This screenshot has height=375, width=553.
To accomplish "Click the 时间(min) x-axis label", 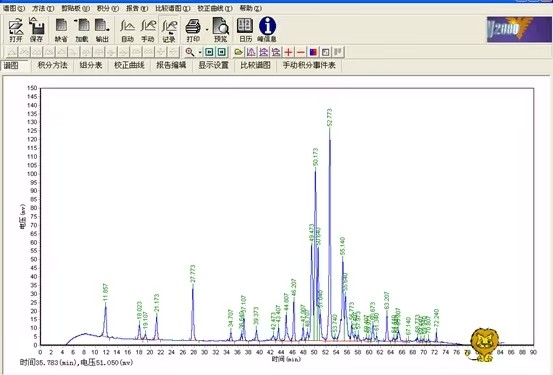I will pyautogui.click(x=286, y=359).
